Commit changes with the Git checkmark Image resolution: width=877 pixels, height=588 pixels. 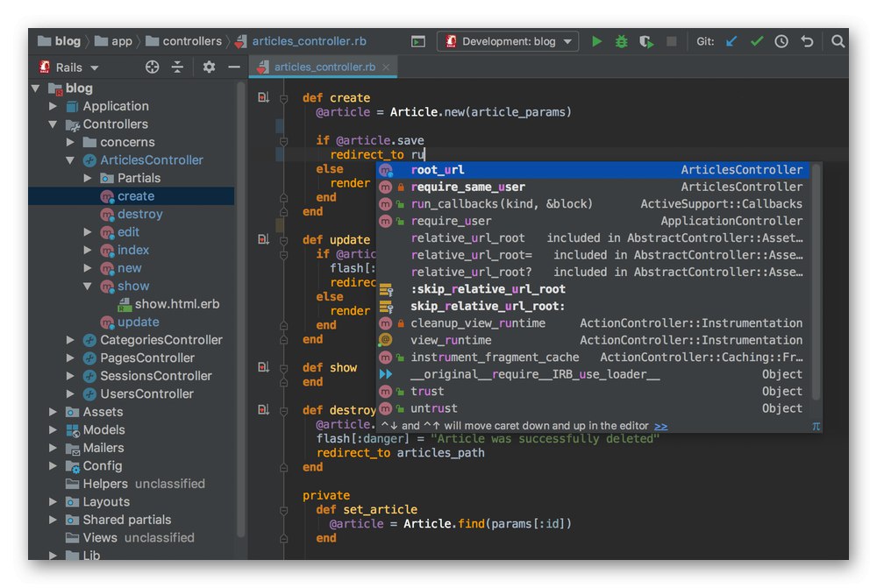click(x=756, y=41)
